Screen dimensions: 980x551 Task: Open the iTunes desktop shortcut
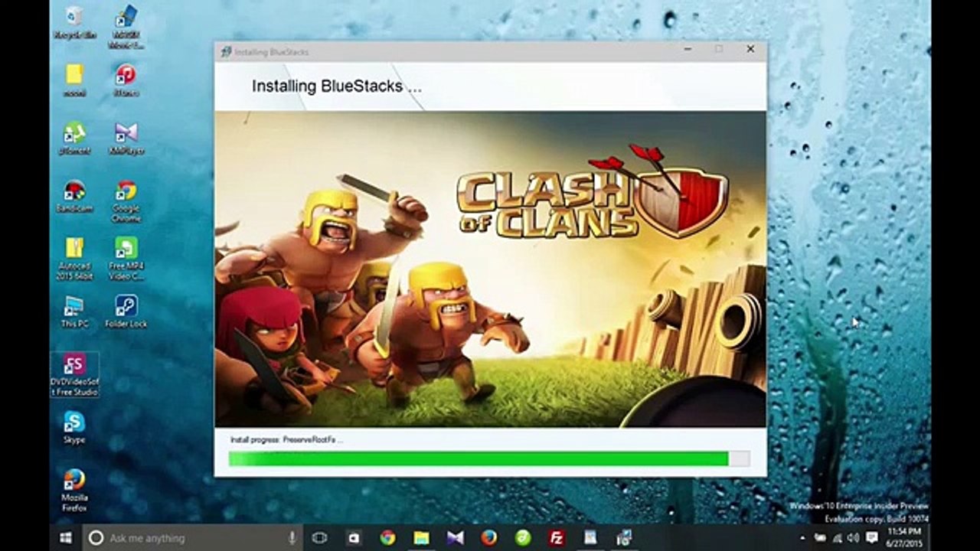click(x=126, y=80)
